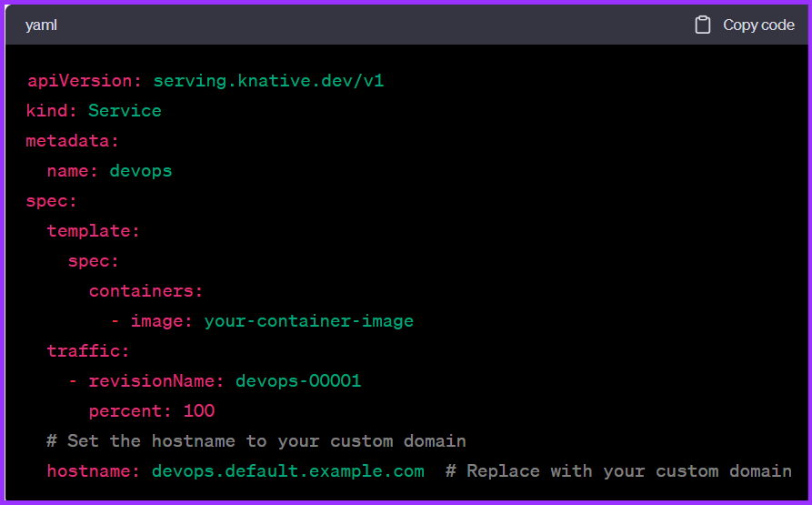The image size is (812, 505).
Task: Click the traffic key
Action: 88,350
